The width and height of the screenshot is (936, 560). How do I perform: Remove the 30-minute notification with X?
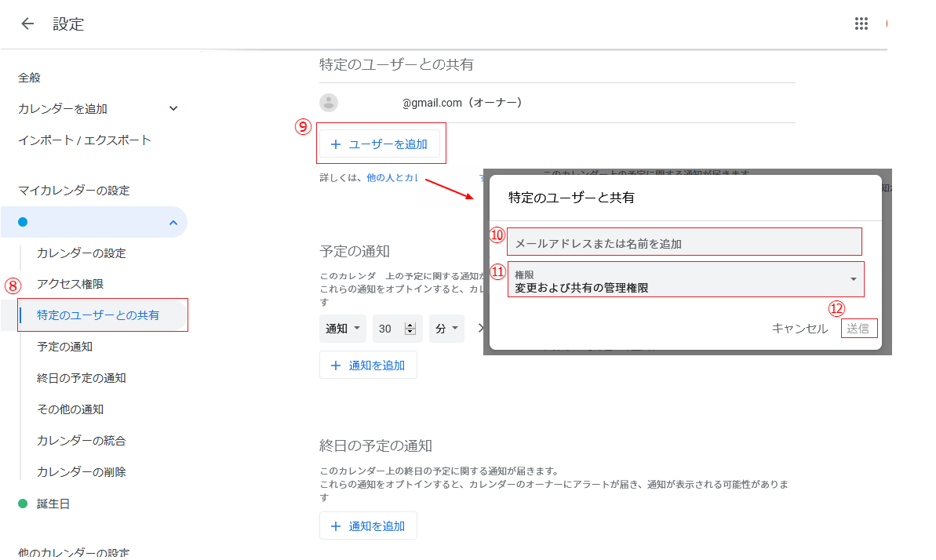[480, 329]
